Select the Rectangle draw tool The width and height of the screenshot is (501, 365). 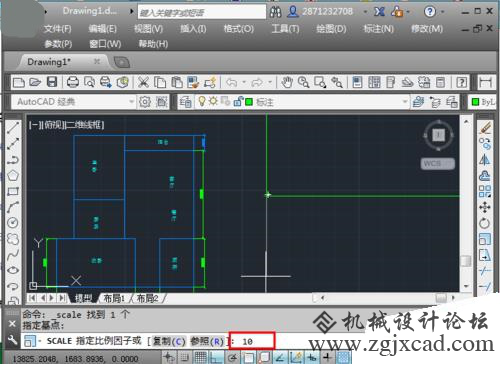point(13,191)
